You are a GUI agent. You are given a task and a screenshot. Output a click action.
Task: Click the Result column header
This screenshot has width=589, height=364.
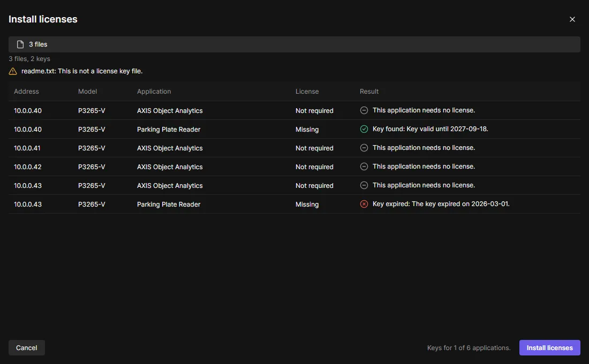[x=369, y=92]
